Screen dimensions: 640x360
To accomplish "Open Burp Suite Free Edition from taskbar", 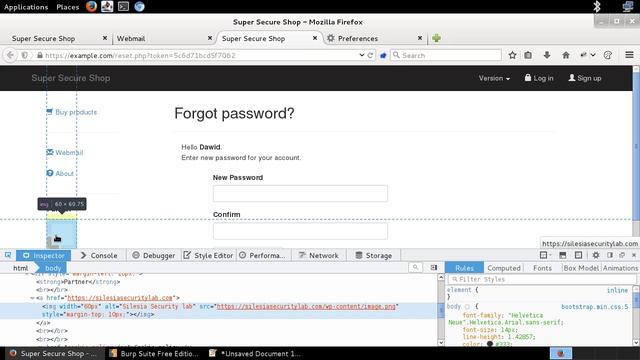I will click(x=153, y=353).
